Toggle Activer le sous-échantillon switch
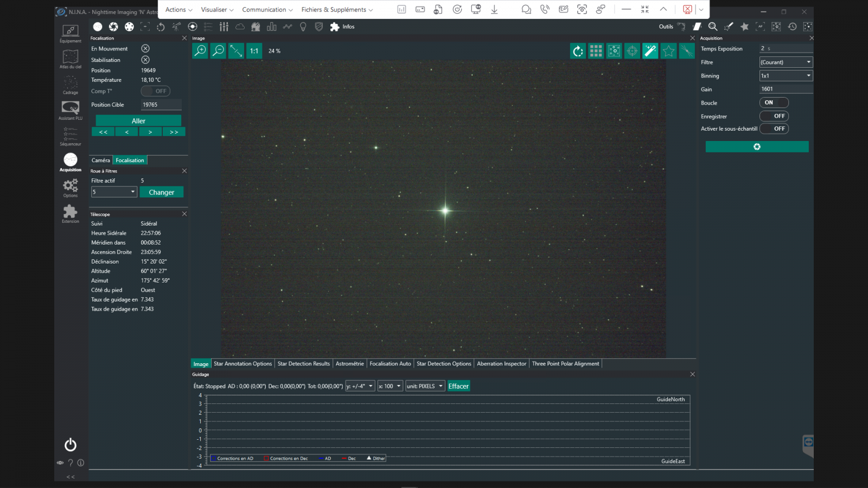The height and width of the screenshot is (488, 868). point(774,129)
